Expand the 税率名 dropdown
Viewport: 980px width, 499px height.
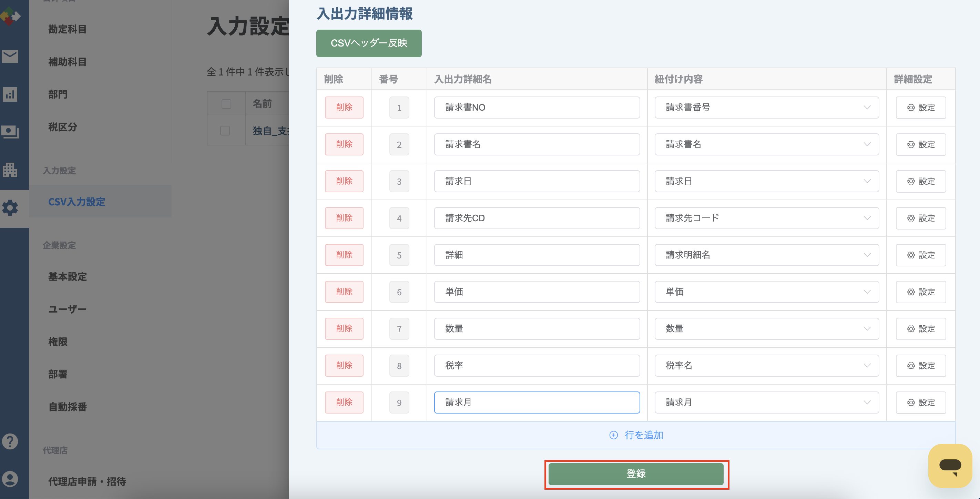(767, 366)
